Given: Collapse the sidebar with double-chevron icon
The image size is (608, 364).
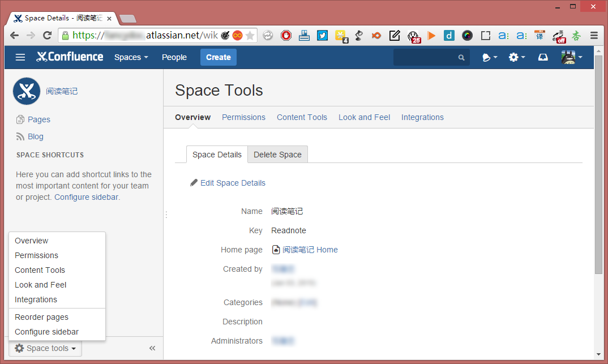Looking at the screenshot, I should tap(152, 348).
